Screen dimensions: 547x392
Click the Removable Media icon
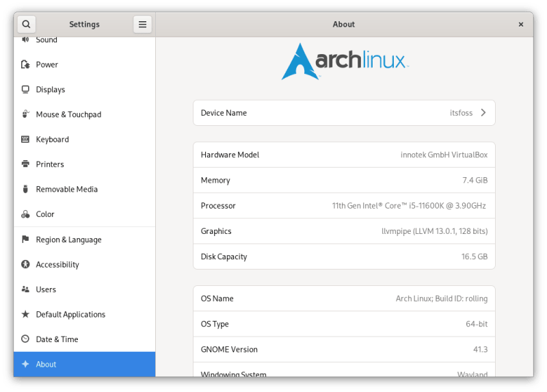(25, 190)
